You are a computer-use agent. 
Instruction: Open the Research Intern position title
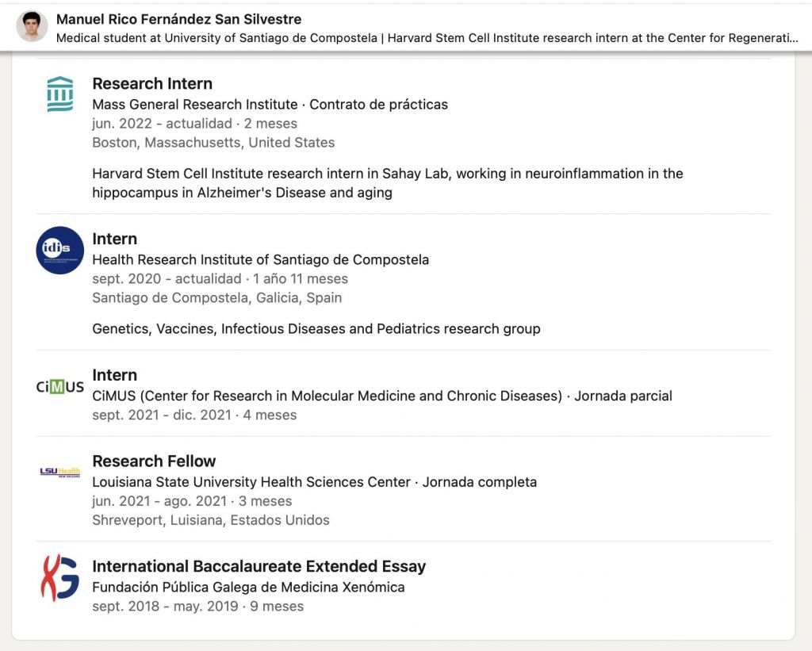(152, 83)
